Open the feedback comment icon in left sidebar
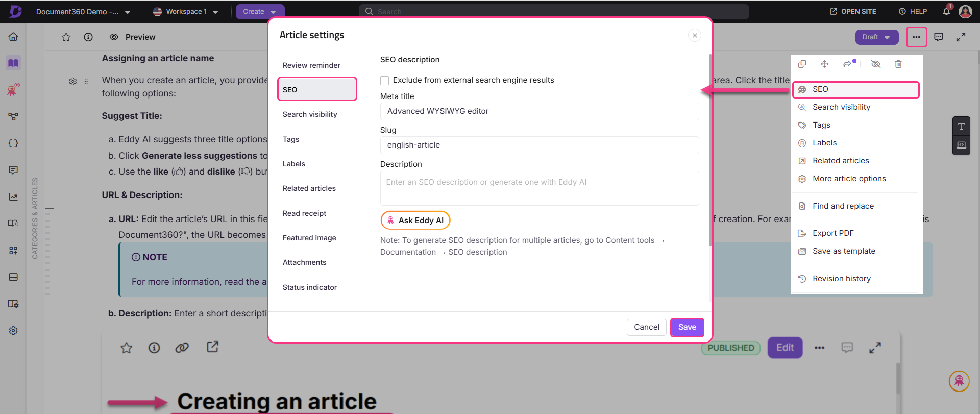This screenshot has height=414, width=980. [x=13, y=170]
